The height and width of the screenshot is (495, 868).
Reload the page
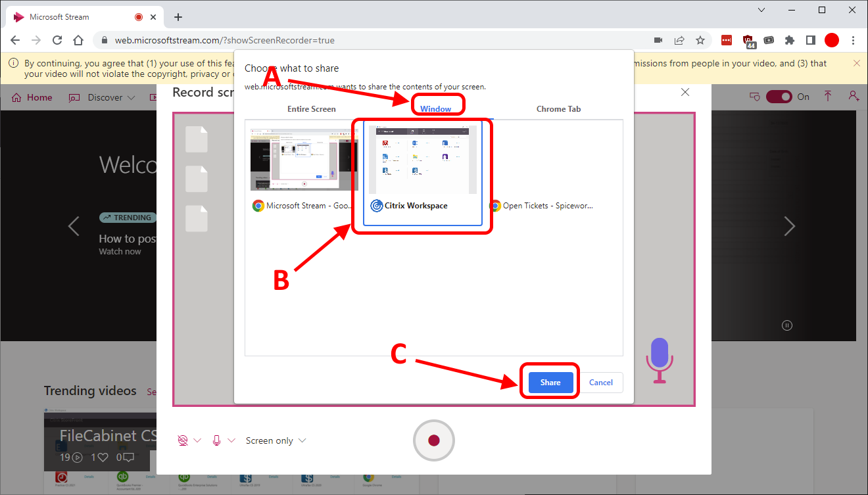[57, 40]
